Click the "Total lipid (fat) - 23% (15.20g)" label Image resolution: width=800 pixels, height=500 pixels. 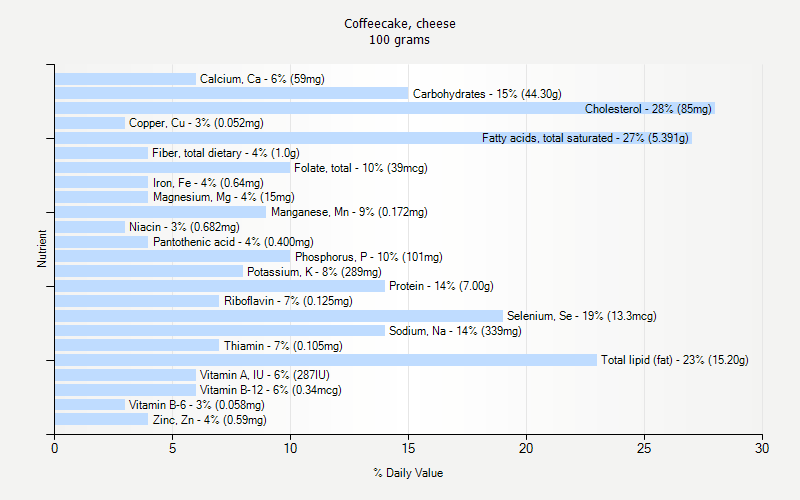click(x=674, y=360)
